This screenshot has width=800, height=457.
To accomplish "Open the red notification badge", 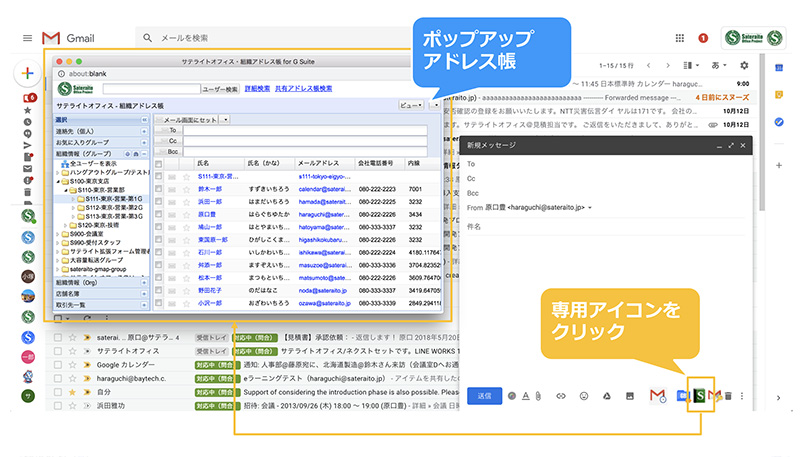I will pyautogui.click(x=703, y=38).
